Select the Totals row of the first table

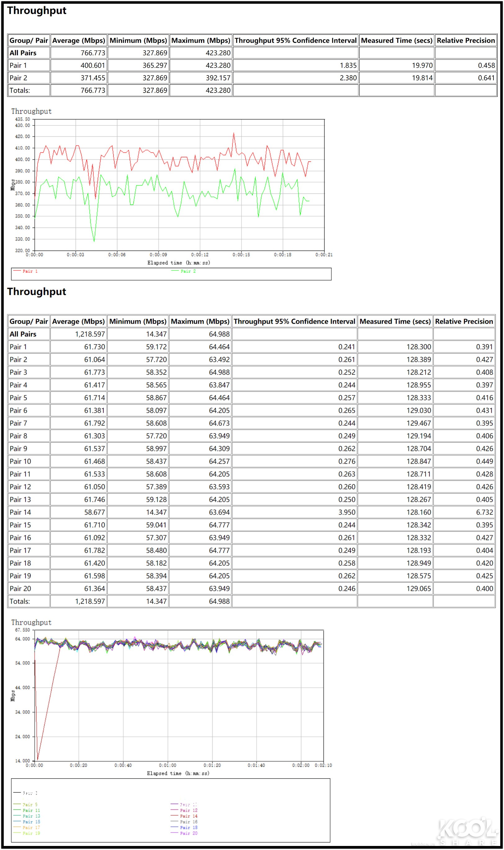coord(20,90)
